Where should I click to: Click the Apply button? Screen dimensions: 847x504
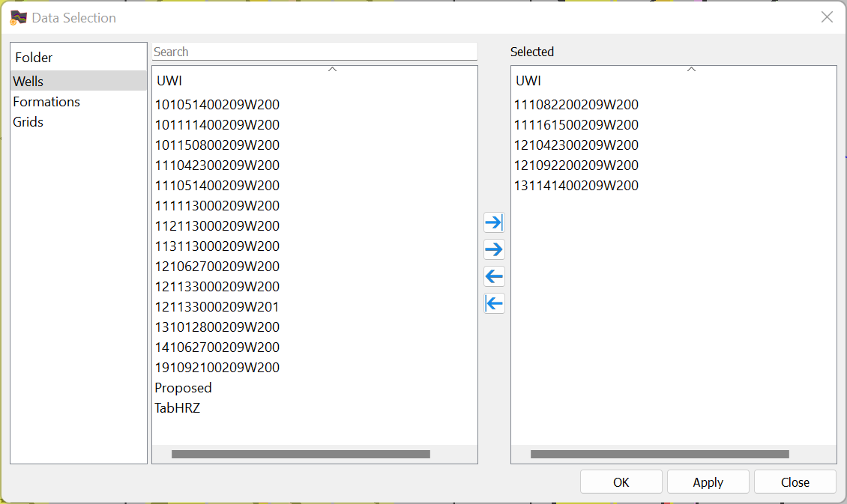click(708, 482)
